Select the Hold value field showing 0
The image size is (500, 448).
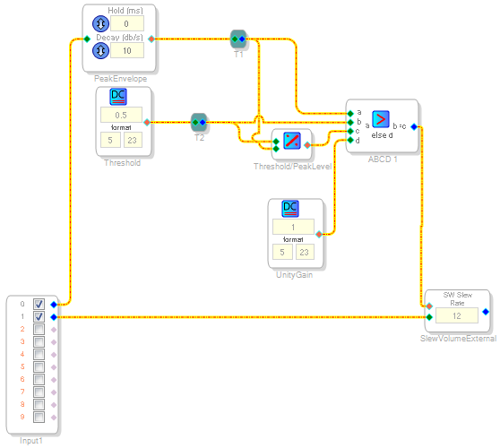[127, 23]
